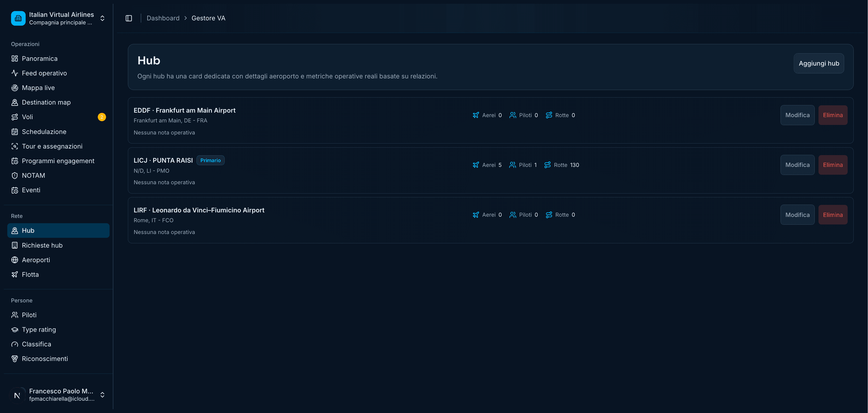This screenshot has width=868, height=413.
Task: Click the Richieste hub building icon
Action: 15,245
